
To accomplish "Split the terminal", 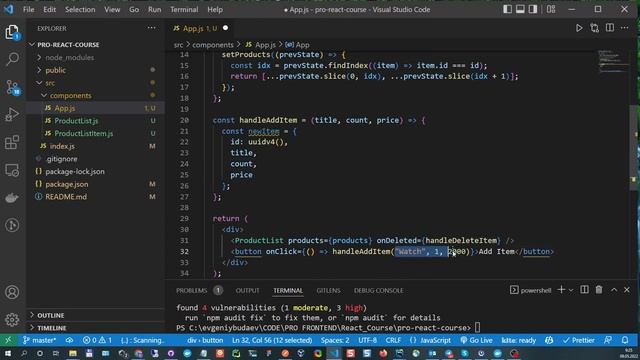I will (584, 290).
